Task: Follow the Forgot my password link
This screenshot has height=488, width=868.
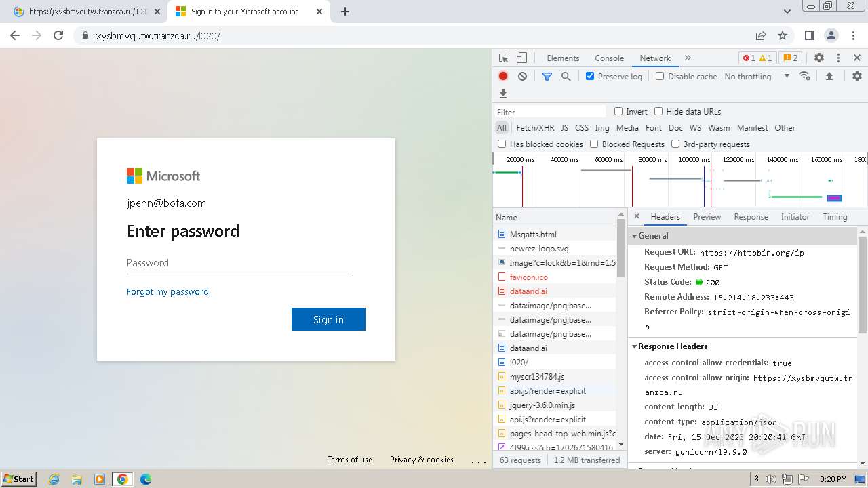Action: coord(167,291)
